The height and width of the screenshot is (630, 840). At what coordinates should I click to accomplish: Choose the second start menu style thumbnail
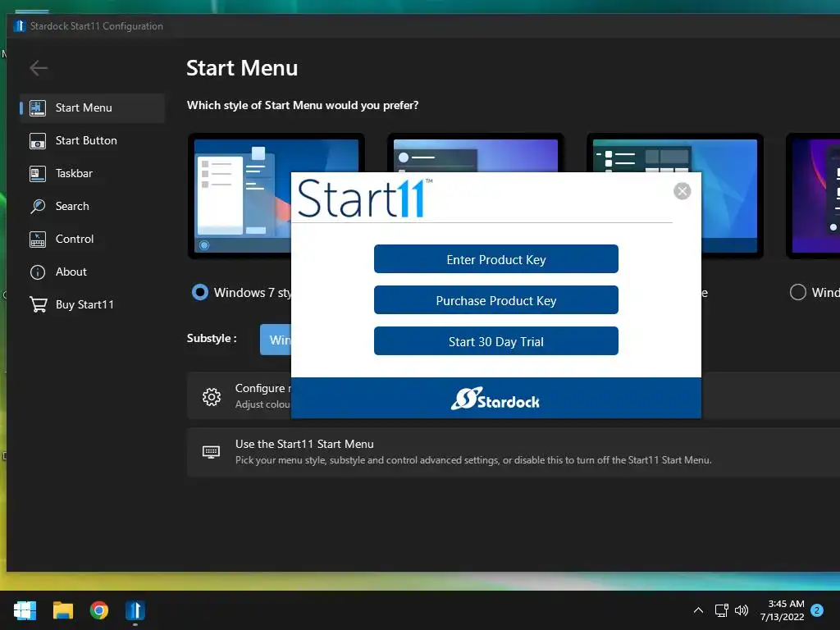(x=476, y=153)
